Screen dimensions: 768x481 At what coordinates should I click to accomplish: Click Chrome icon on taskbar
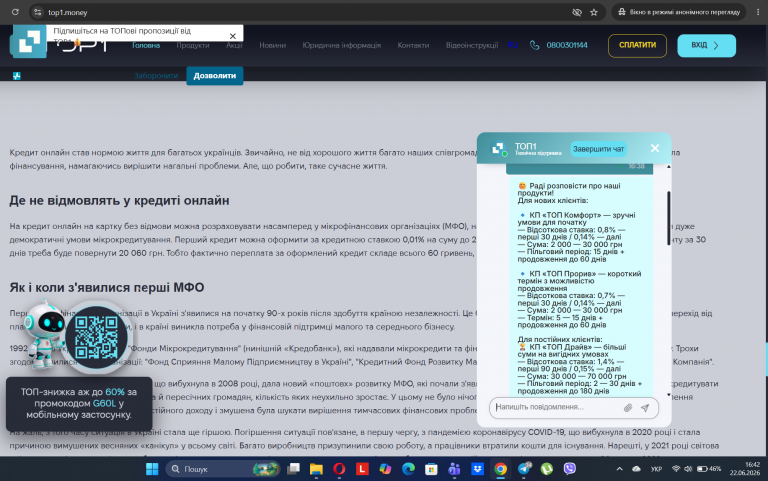(500, 469)
